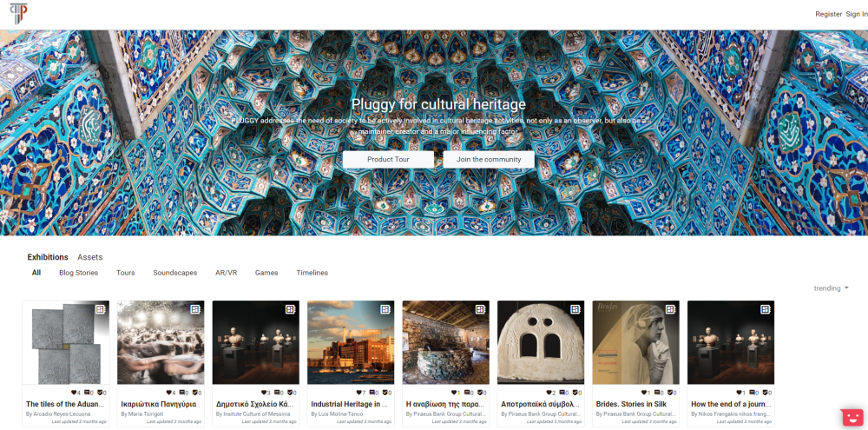Screen dimensions: 868x430
Task: Open the dancing crowd thumbnail
Action: coord(161,342)
